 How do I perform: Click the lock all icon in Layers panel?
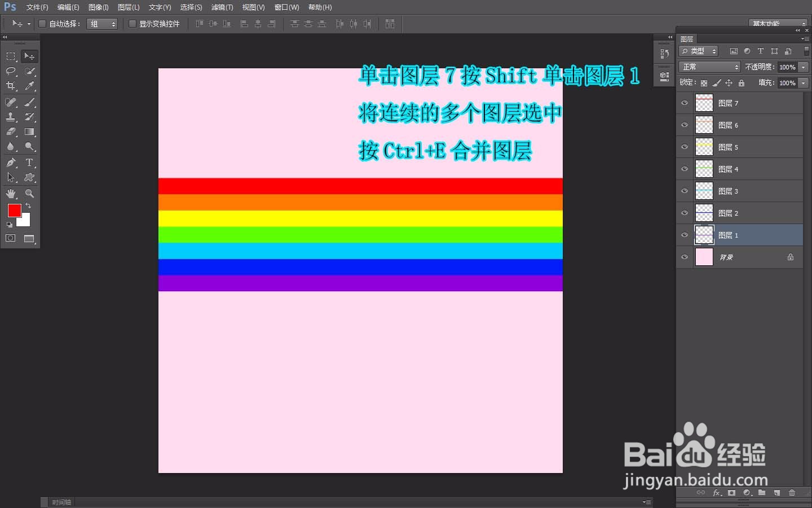pyautogui.click(x=742, y=82)
